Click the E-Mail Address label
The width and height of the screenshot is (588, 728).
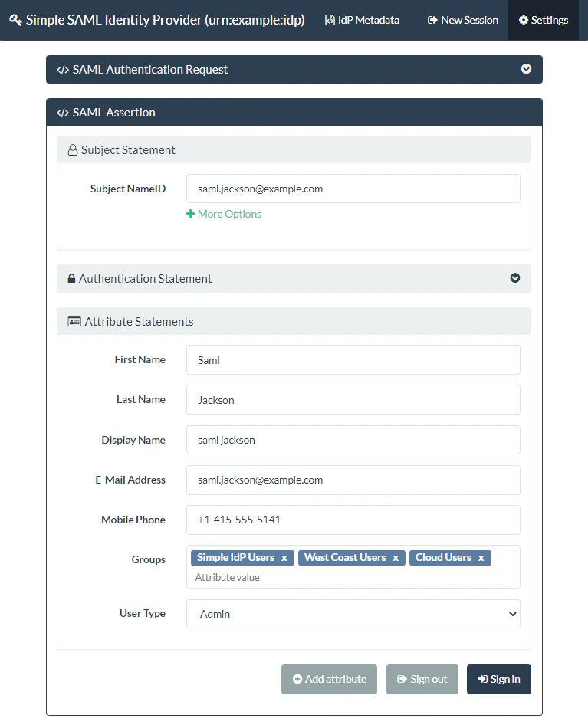[x=130, y=480]
